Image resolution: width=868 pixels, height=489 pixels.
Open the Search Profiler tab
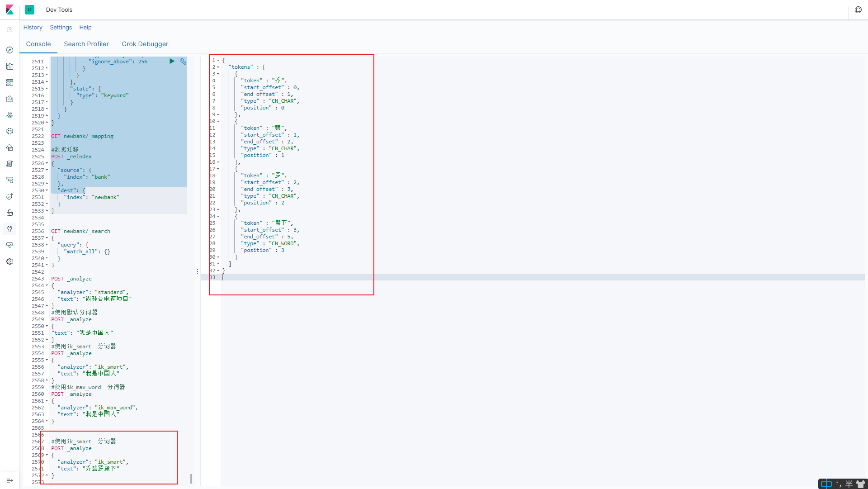86,43
